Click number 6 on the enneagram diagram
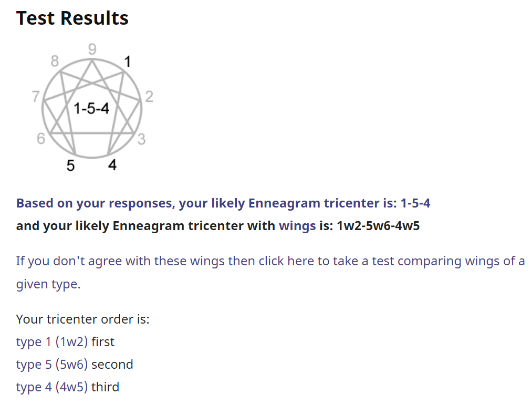532x405 pixels. [x=41, y=139]
